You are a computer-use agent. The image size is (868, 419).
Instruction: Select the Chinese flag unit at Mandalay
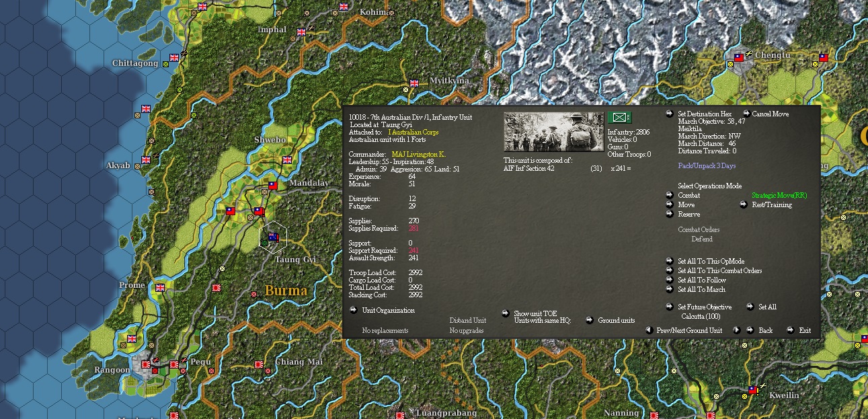click(272, 185)
